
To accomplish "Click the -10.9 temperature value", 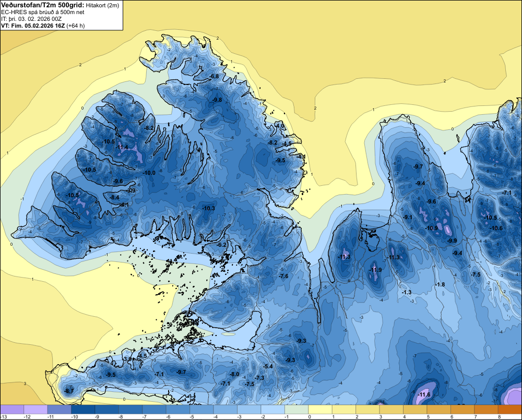I will click(432, 228).
